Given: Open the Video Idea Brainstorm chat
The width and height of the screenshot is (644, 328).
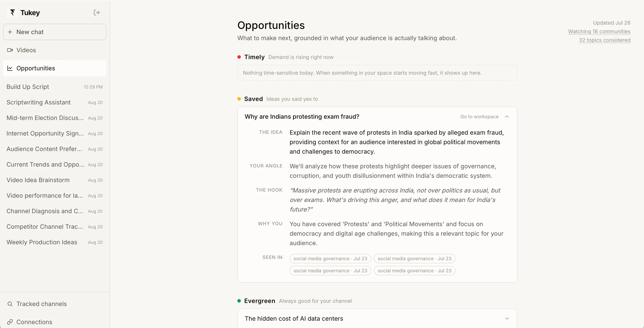Looking at the screenshot, I should pyautogui.click(x=54, y=180).
